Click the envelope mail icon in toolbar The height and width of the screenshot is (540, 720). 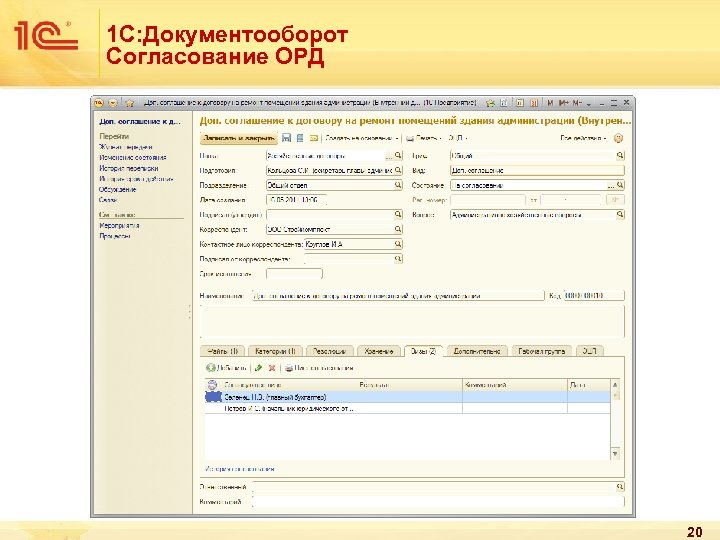[314, 138]
